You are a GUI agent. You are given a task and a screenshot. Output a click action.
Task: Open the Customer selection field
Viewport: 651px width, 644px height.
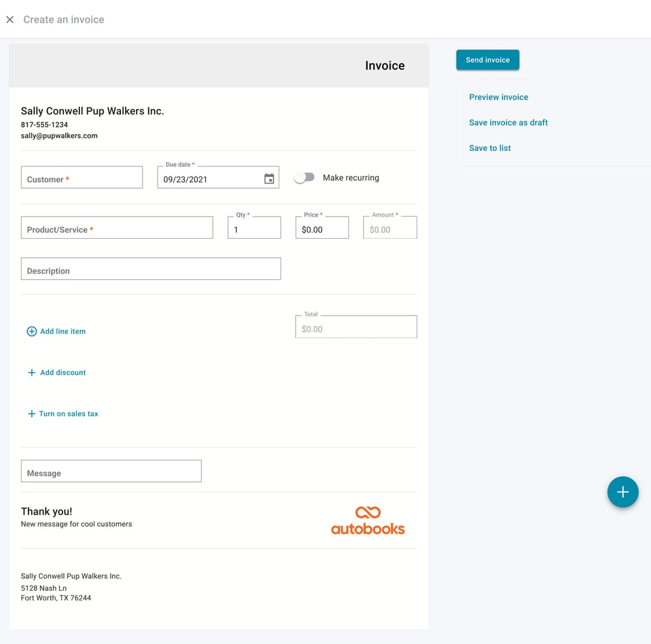point(81,176)
